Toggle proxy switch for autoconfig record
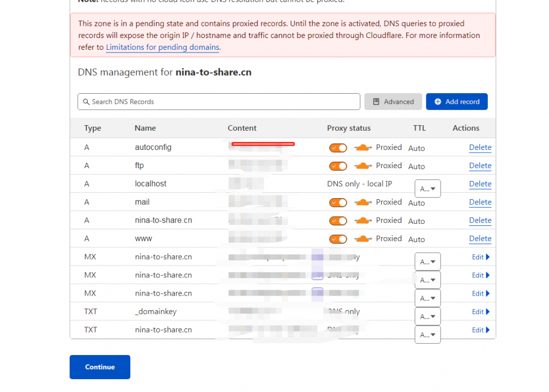549x392 pixels. coord(338,148)
